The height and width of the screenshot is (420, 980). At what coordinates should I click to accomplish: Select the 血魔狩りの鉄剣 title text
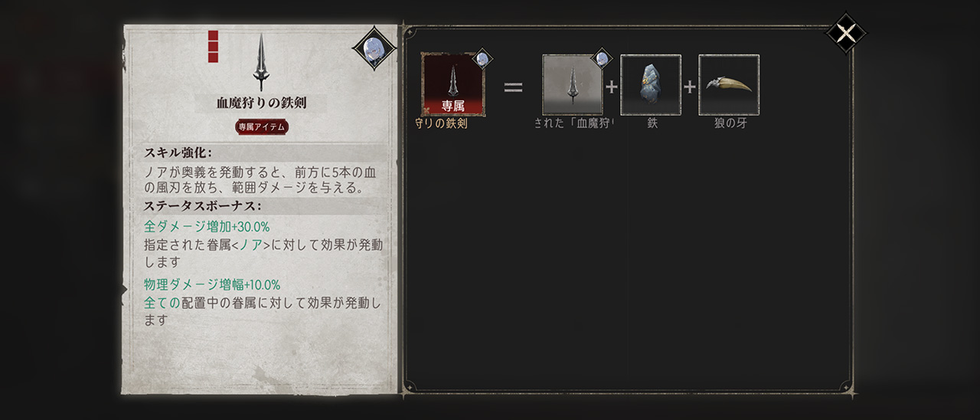click(x=261, y=103)
